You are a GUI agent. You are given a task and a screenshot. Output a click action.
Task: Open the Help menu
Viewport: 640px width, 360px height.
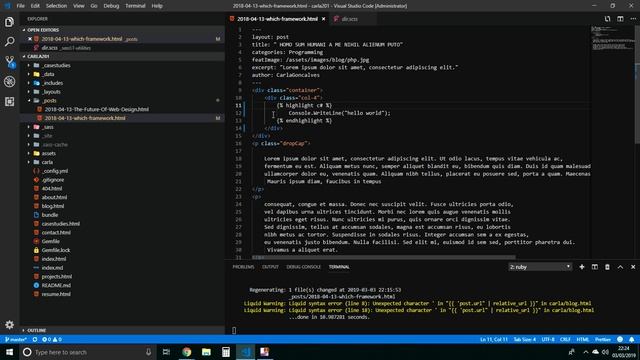coord(157,6)
